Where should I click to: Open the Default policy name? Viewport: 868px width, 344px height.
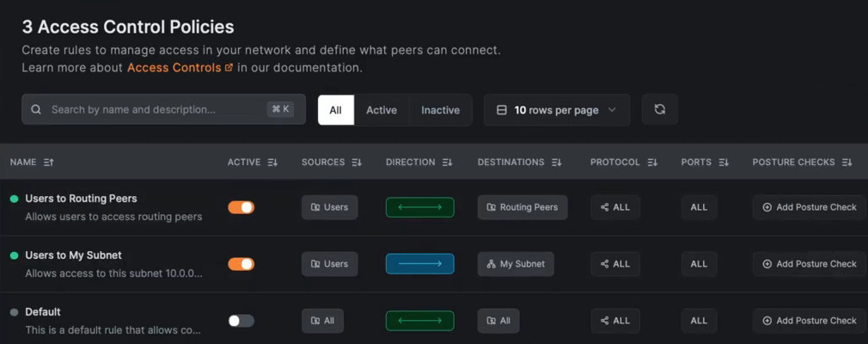click(x=43, y=312)
